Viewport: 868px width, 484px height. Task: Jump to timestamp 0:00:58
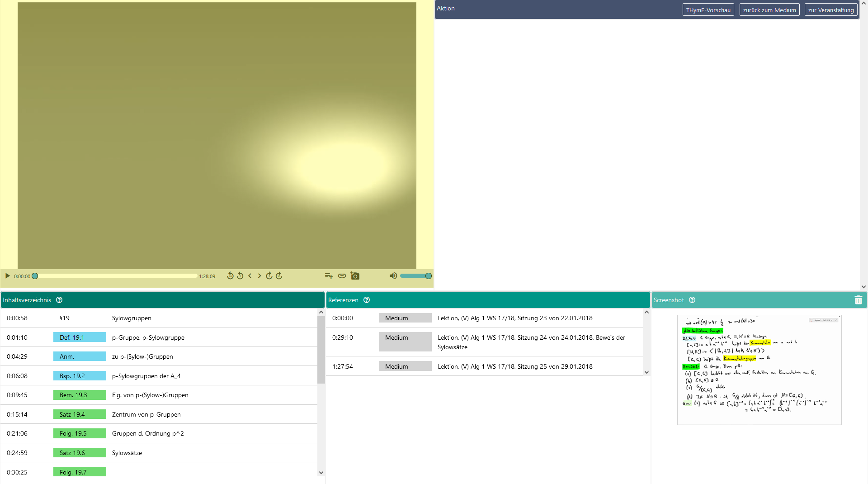click(17, 318)
